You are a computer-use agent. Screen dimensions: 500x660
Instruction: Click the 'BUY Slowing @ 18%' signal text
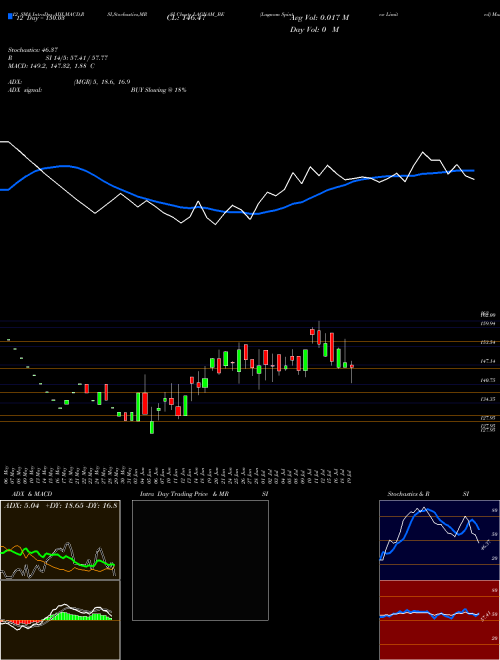click(x=159, y=90)
